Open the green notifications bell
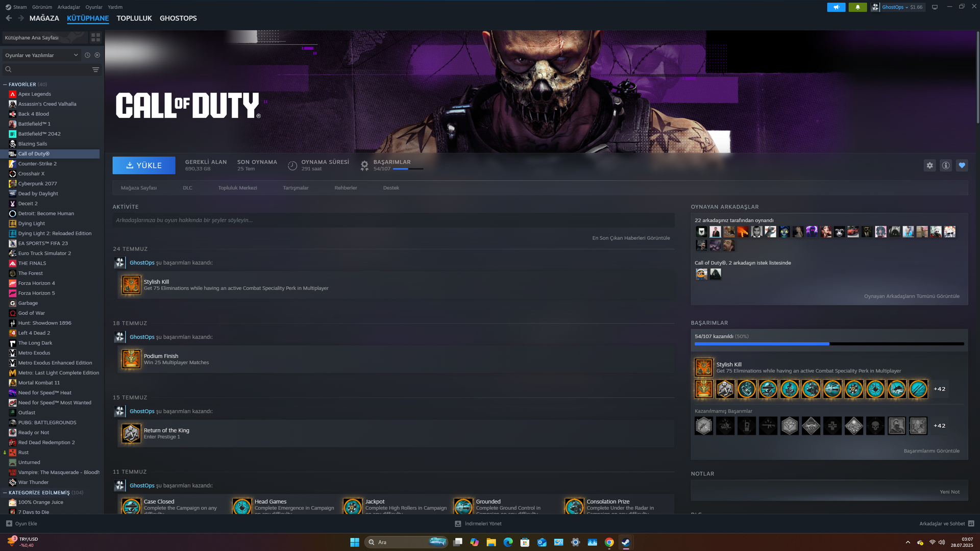 click(x=857, y=7)
